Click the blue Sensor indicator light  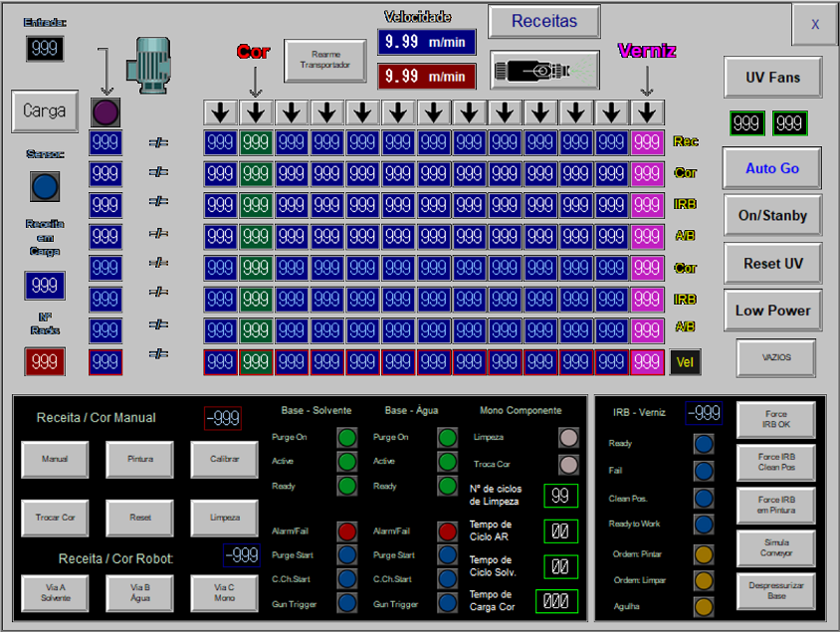tap(45, 186)
